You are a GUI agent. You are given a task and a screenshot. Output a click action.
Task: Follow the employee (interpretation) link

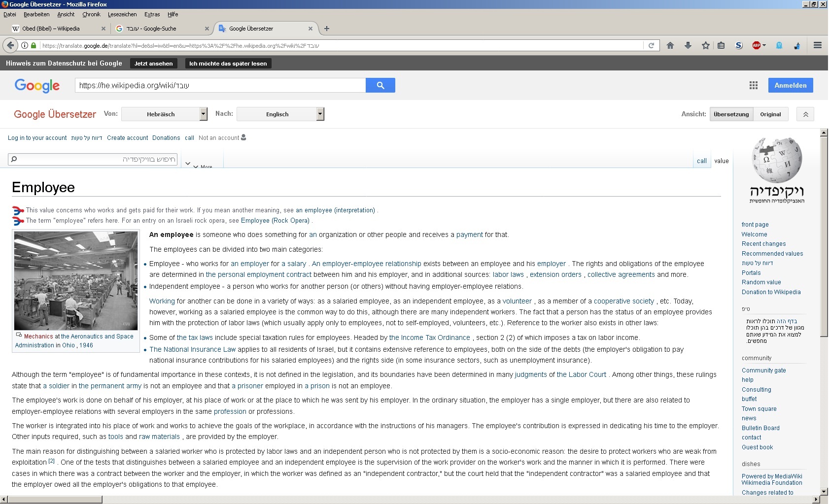[x=335, y=210]
